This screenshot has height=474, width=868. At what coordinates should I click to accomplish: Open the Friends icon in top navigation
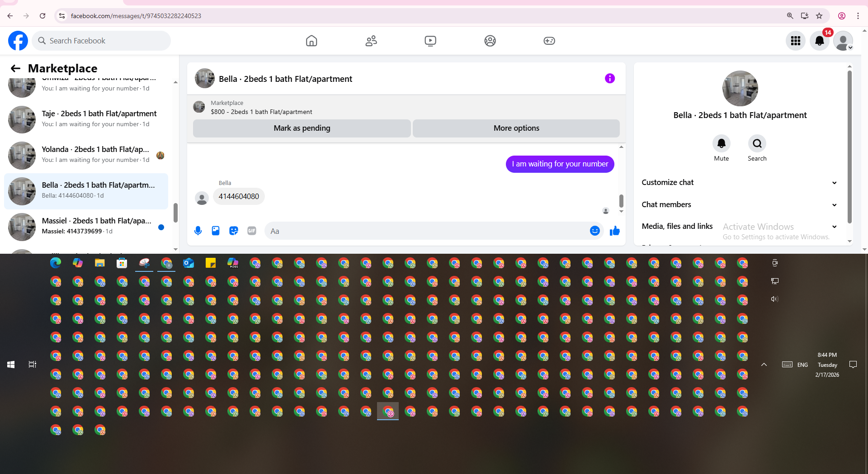(371, 41)
